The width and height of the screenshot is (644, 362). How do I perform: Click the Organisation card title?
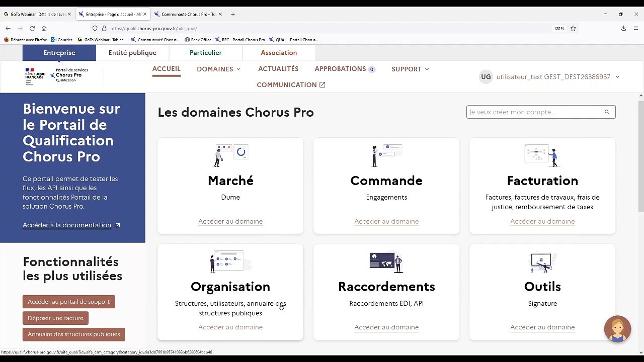tap(230, 287)
